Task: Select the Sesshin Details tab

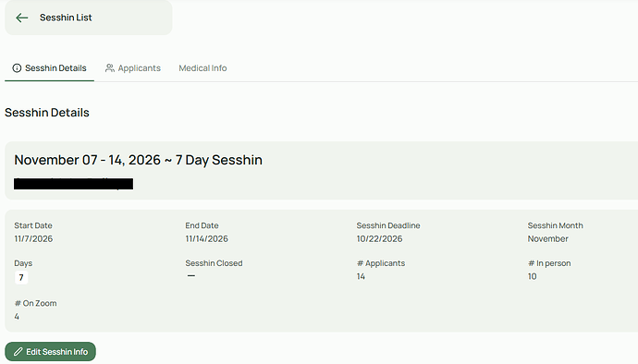Action: pyautogui.click(x=49, y=68)
